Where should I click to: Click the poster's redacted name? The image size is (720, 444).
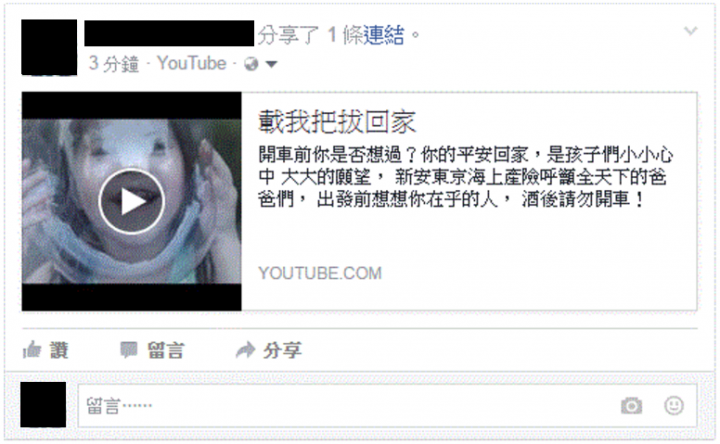169,33
